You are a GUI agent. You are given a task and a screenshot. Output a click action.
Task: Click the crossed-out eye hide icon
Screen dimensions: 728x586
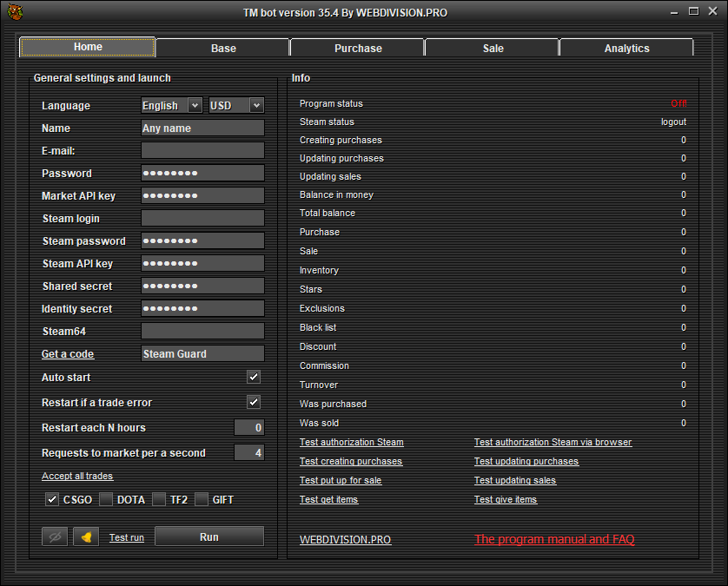pyautogui.click(x=54, y=537)
